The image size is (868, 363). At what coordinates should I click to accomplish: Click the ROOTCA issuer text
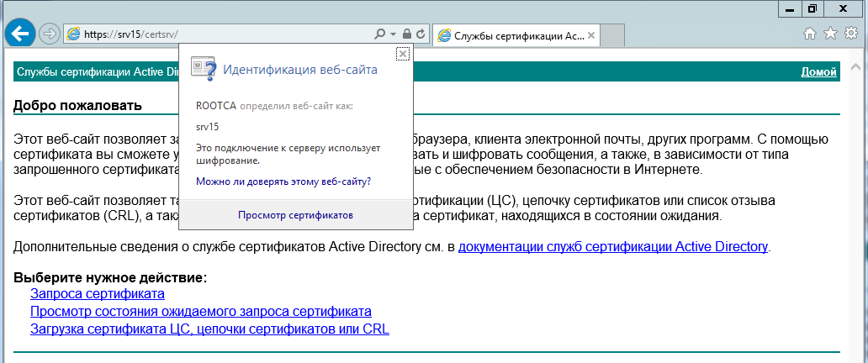click(x=216, y=106)
